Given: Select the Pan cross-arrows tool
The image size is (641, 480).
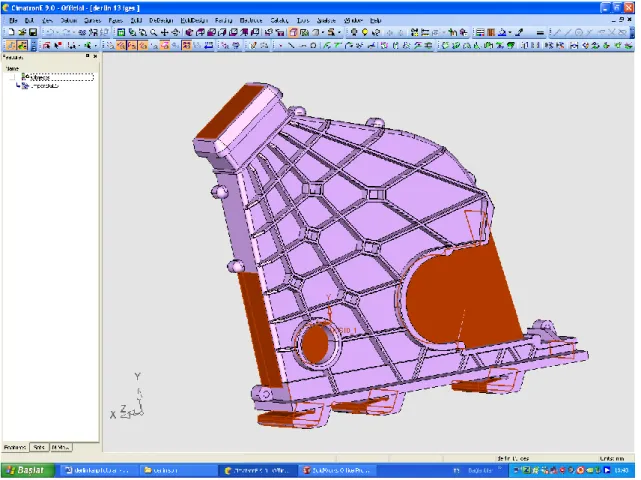Looking at the screenshot, I should tap(164, 32).
